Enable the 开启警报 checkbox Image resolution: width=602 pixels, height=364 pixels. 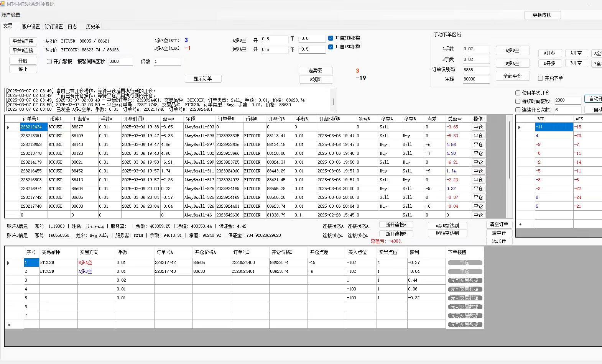pyautogui.click(x=49, y=62)
